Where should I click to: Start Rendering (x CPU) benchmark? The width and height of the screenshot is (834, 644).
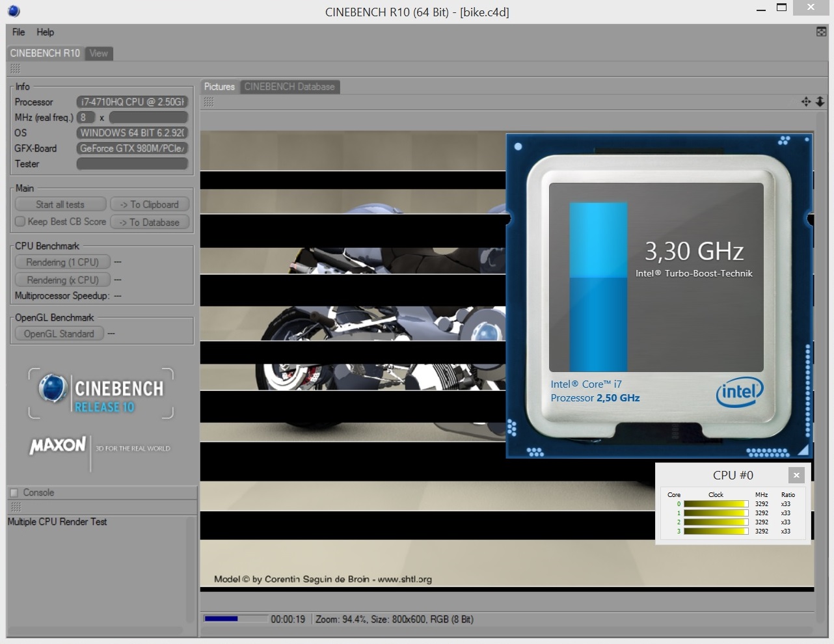click(x=62, y=280)
